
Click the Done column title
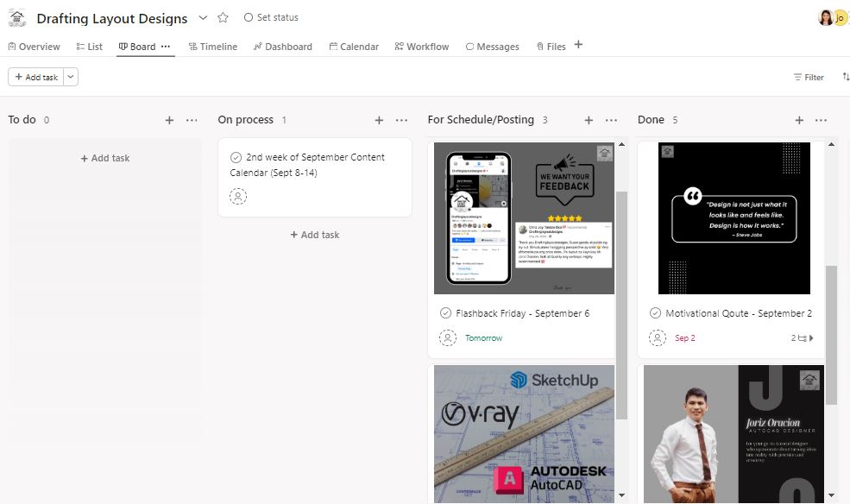pos(651,120)
